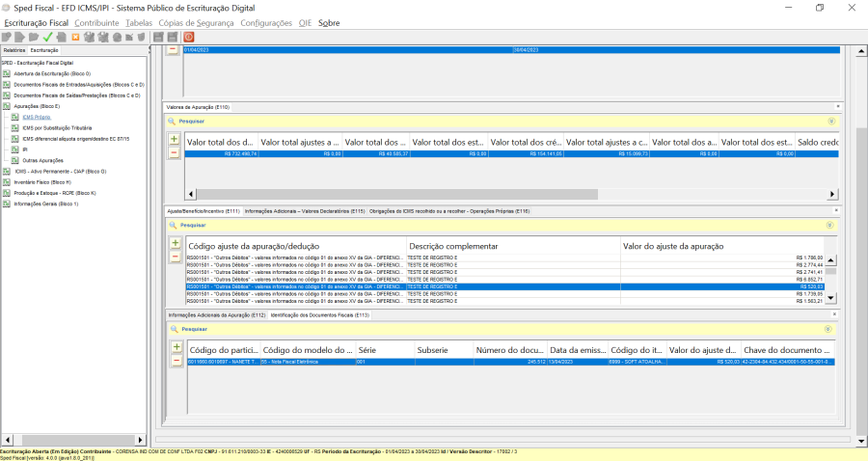Click the red power exit icon

(189, 37)
